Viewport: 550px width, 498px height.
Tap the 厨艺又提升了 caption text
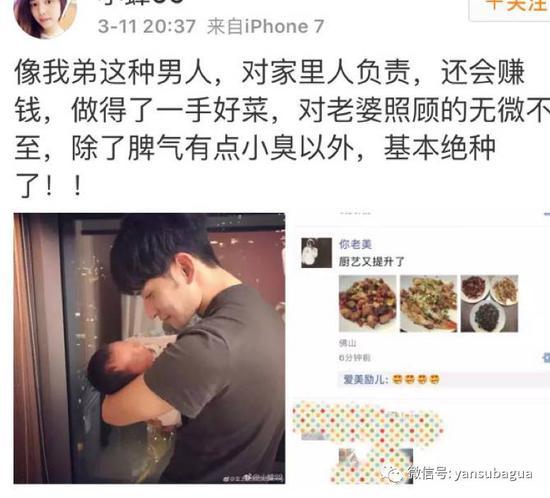pyautogui.click(x=371, y=262)
